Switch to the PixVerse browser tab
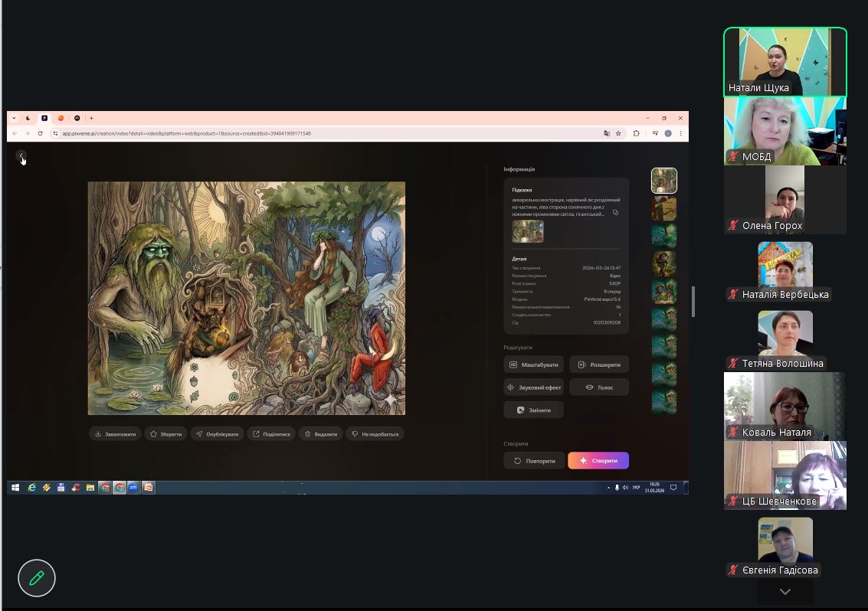The height and width of the screenshot is (611, 868). point(44,118)
